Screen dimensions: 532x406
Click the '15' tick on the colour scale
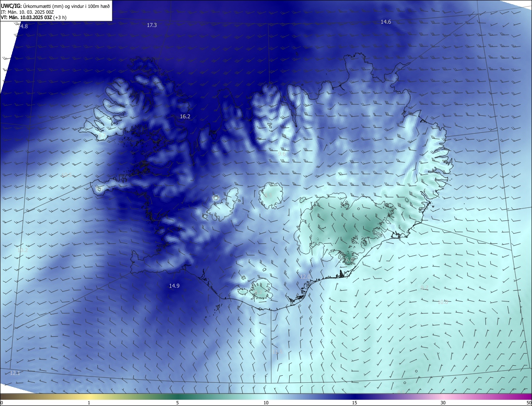pos(355,403)
